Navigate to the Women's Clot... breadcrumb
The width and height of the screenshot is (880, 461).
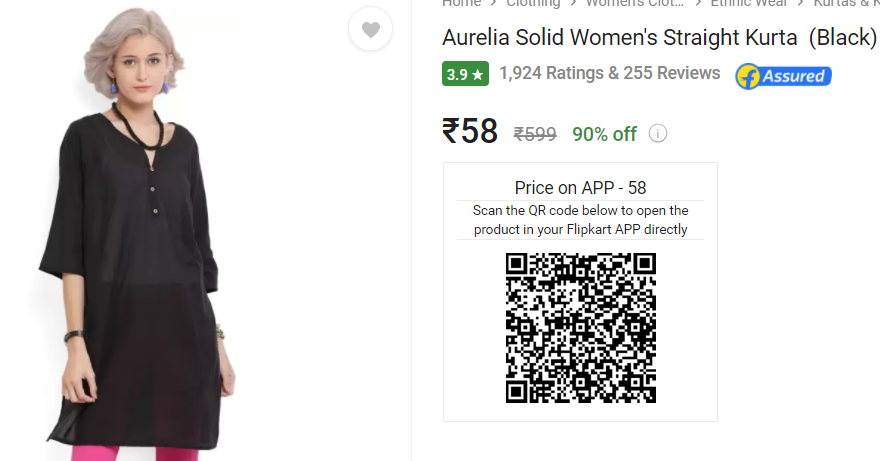pyautogui.click(x=635, y=3)
